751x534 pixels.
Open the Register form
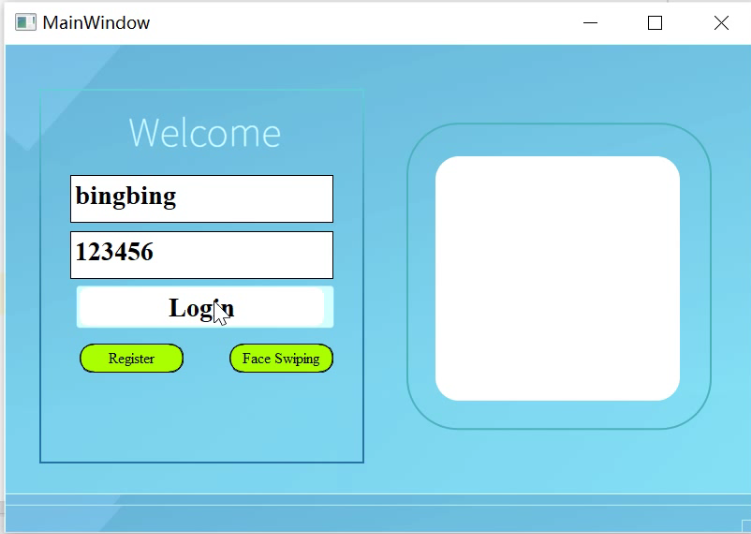(x=131, y=358)
